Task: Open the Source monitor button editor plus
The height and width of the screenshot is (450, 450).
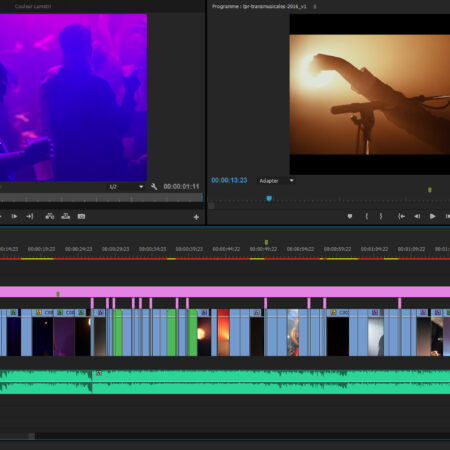Action: pyautogui.click(x=196, y=217)
